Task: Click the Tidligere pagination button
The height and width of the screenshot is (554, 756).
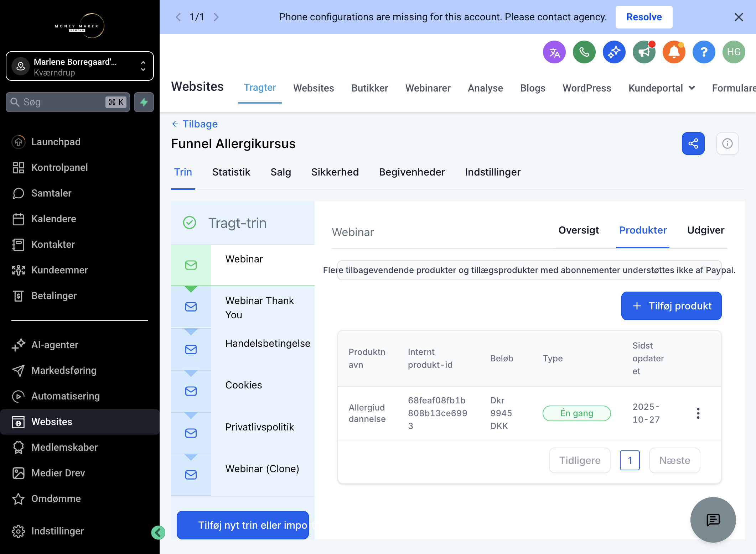Action: 580,460
